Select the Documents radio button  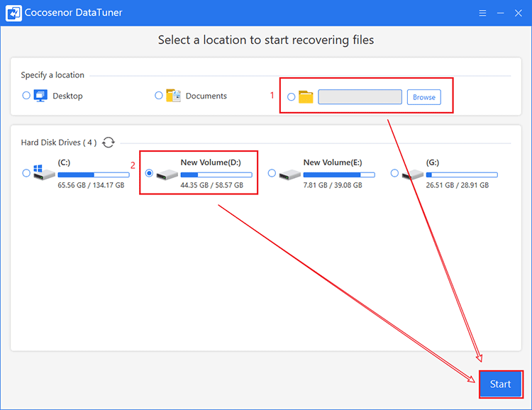(159, 95)
